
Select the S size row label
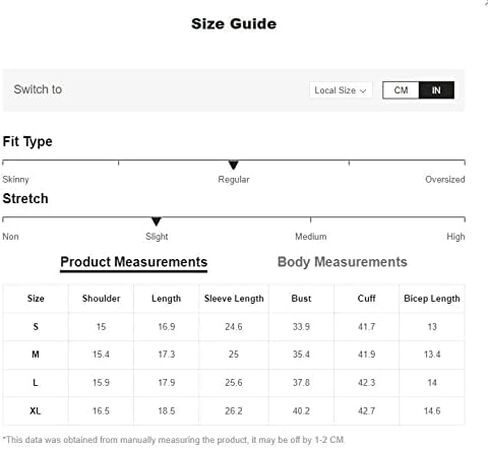[x=36, y=327]
